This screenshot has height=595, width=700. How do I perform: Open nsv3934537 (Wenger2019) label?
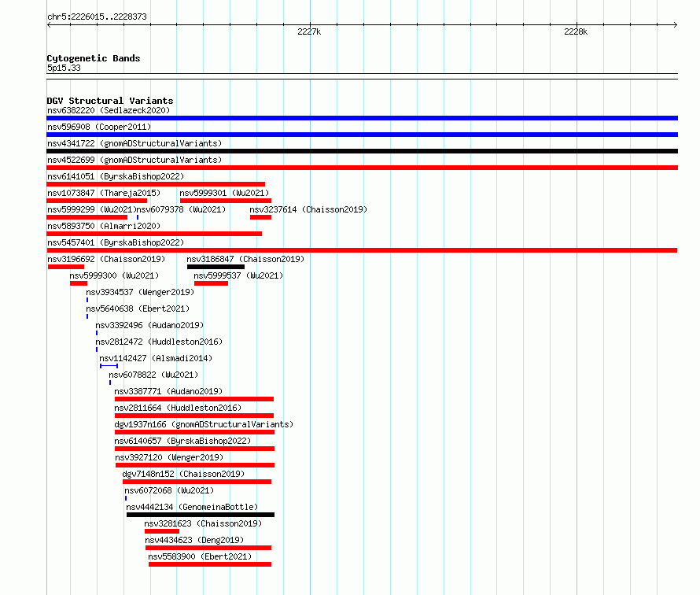point(140,292)
